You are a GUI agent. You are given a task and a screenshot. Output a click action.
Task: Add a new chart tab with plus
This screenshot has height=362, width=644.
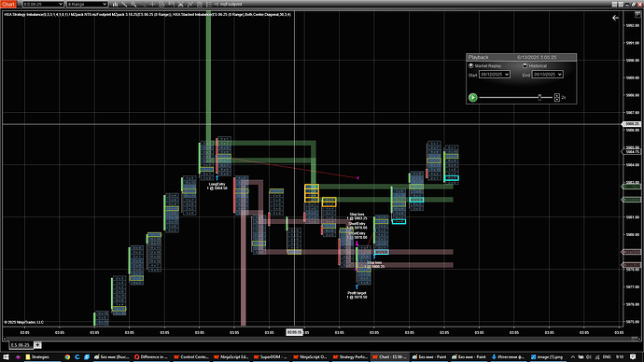[x=37, y=345]
